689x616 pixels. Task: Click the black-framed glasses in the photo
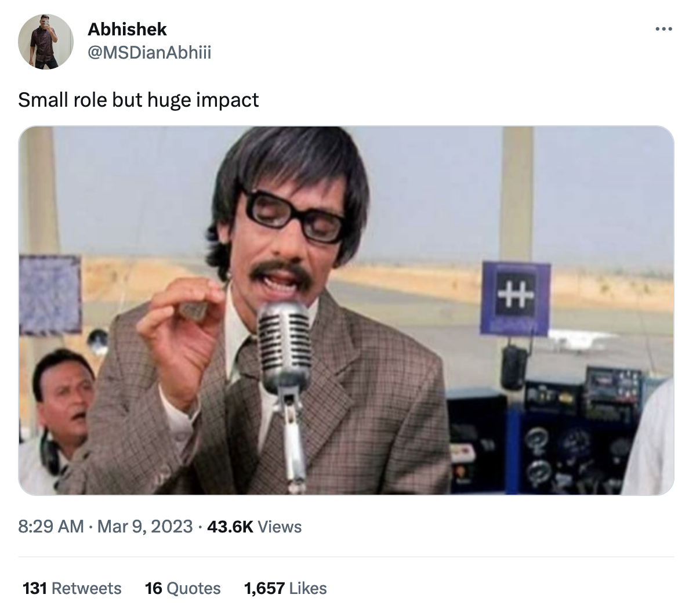(293, 215)
